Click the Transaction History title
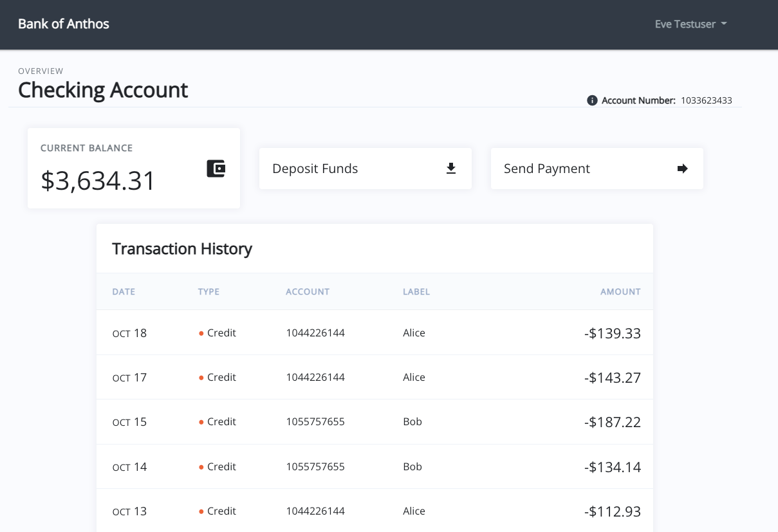This screenshot has height=532, width=778. pos(182,249)
